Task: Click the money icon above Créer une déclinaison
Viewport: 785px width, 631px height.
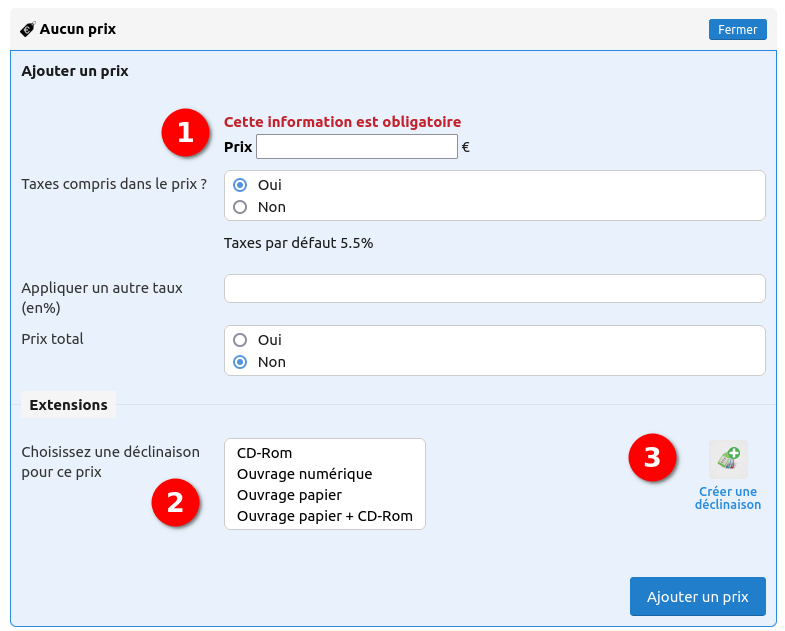Action: (x=728, y=459)
